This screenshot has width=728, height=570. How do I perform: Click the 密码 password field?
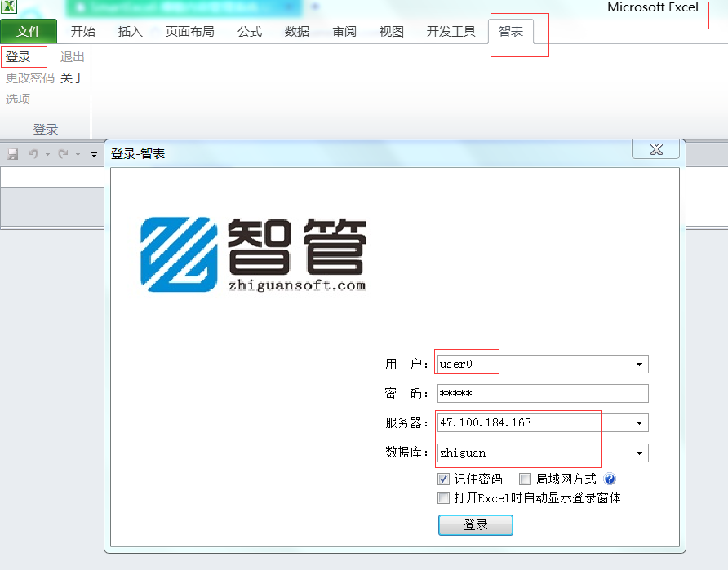click(x=543, y=394)
